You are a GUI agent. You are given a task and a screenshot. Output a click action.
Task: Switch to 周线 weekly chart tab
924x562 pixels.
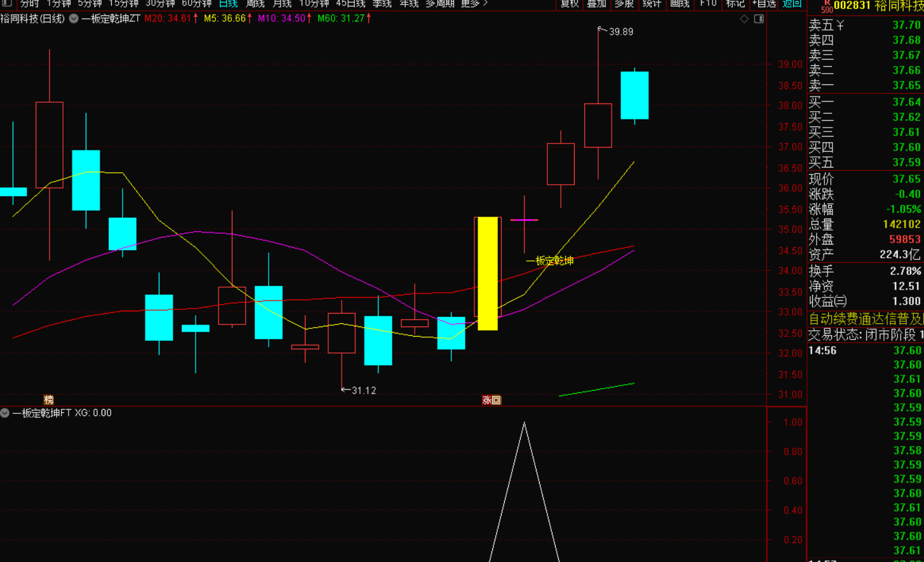point(255,3)
